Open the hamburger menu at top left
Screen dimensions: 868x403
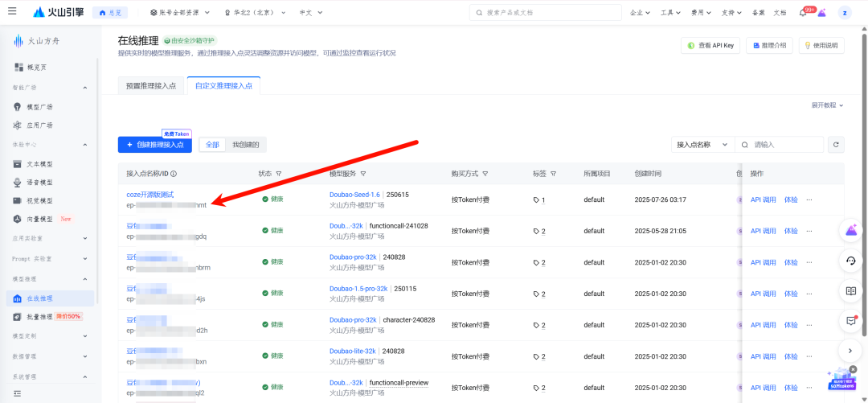coord(12,11)
